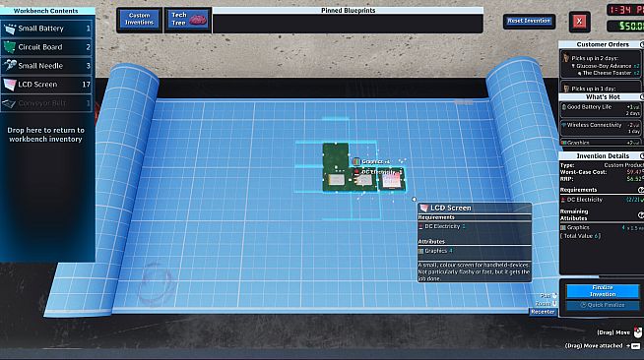Click the Invention Details panel header

[x=602, y=155]
